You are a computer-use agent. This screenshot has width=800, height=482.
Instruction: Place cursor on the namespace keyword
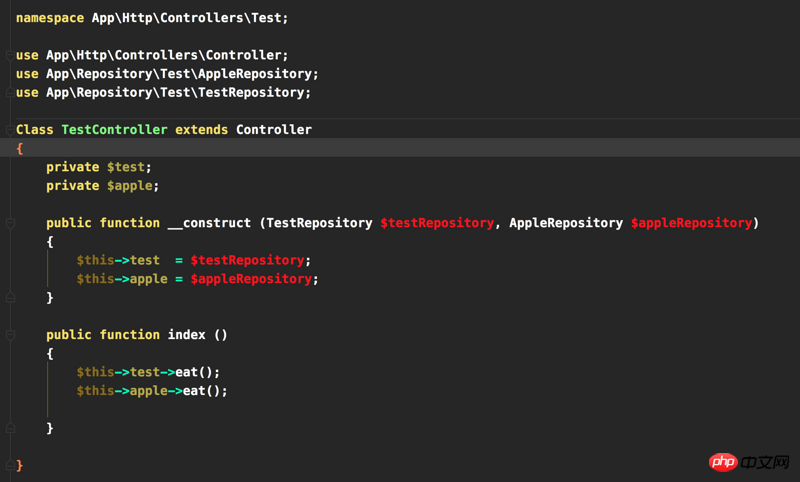[50, 18]
